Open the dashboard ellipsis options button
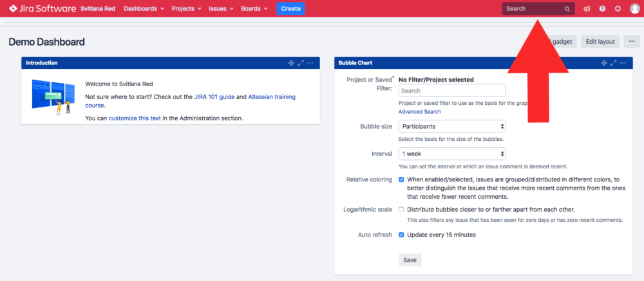The width and height of the screenshot is (644, 281). pos(632,41)
